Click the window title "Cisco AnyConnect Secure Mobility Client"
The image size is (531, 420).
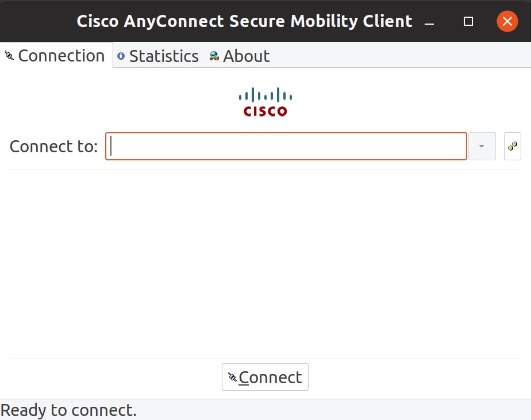(x=244, y=22)
